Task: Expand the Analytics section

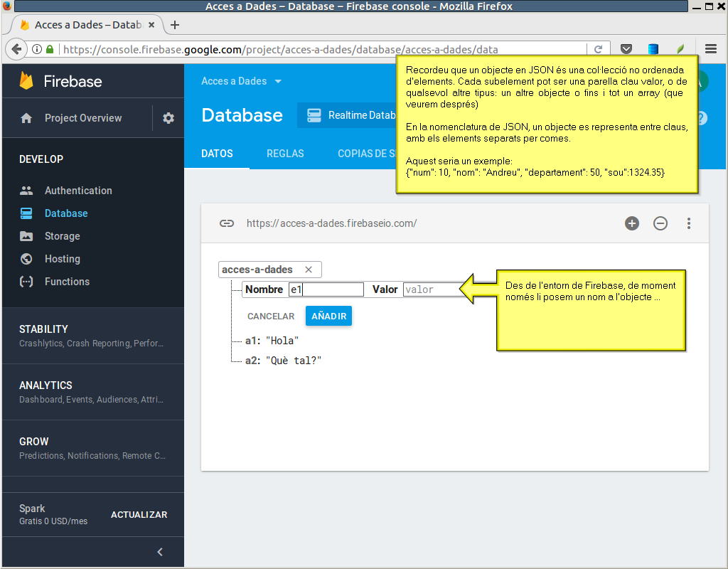Action: 93,392
